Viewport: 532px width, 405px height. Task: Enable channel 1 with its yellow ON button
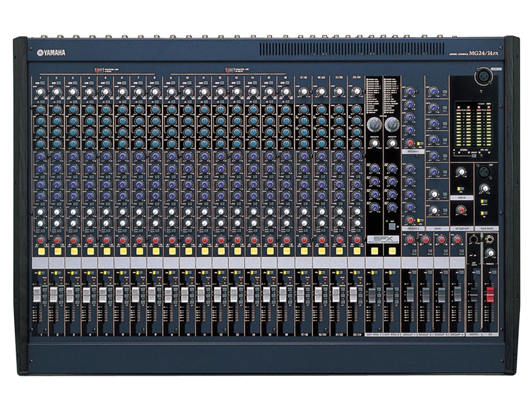pyautogui.click(x=40, y=250)
